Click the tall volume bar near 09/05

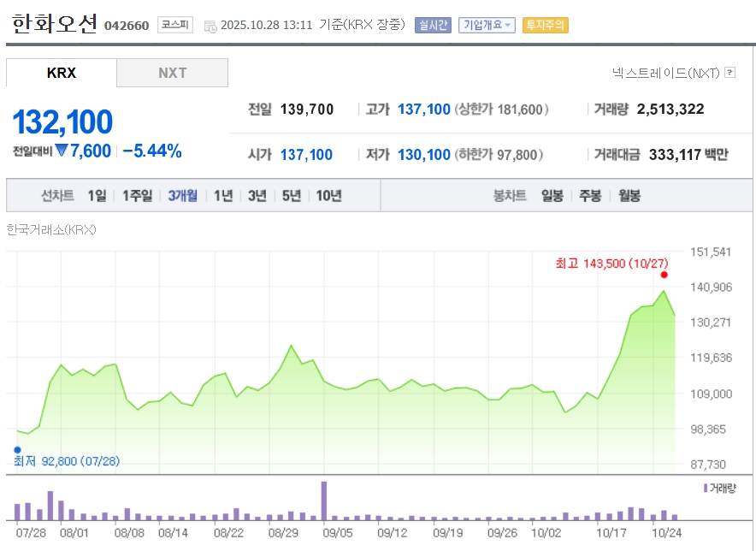324,501
